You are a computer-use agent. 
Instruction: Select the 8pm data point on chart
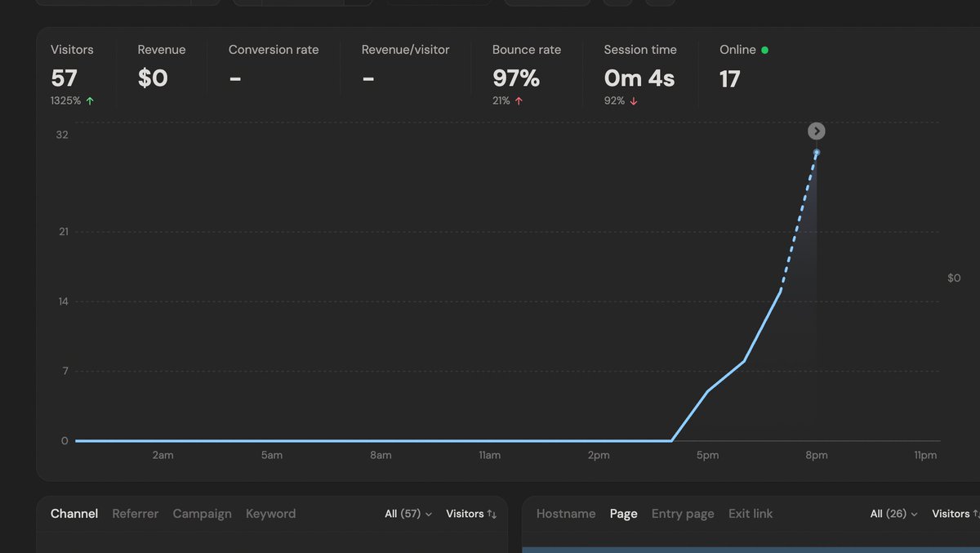click(x=816, y=153)
